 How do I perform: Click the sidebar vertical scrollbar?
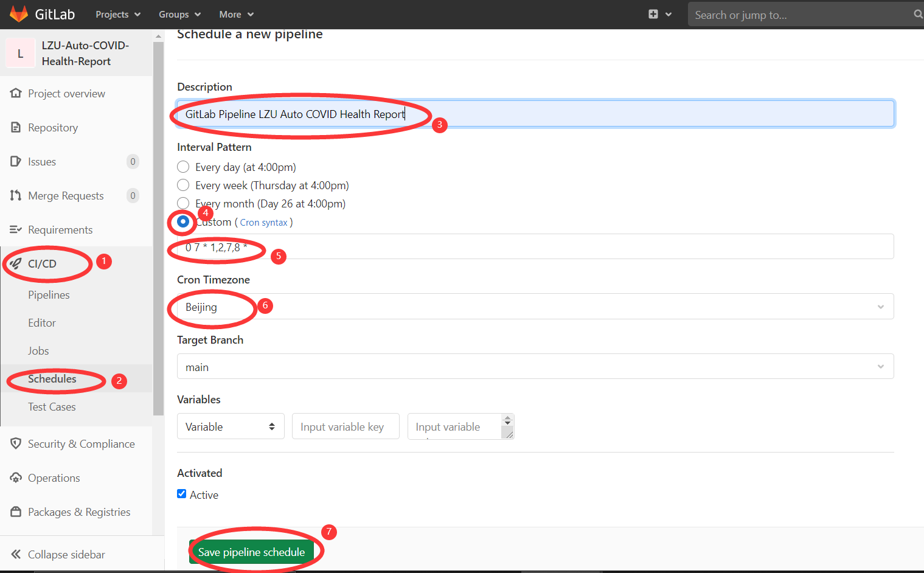[159, 228]
